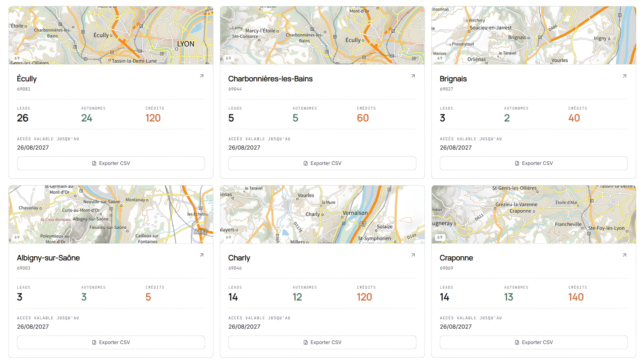
Task: Click the Écully map thumbnail
Action: point(111,35)
